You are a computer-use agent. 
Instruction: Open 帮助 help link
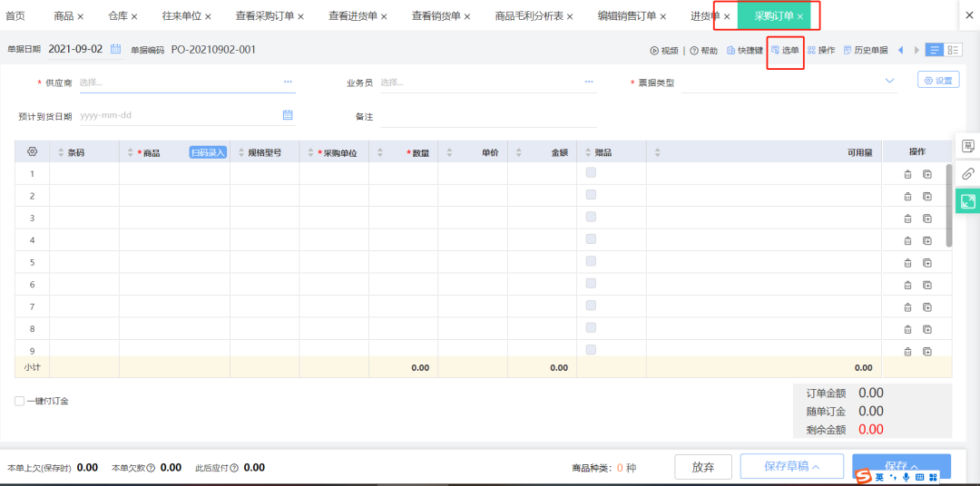pyautogui.click(x=704, y=51)
